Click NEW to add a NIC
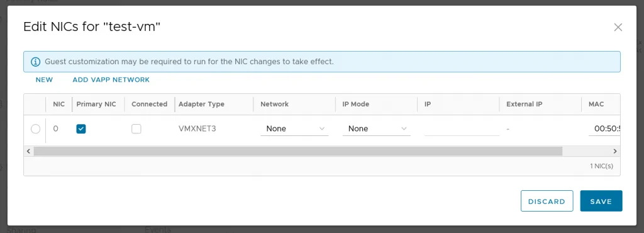644x233 pixels. click(45, 80)
